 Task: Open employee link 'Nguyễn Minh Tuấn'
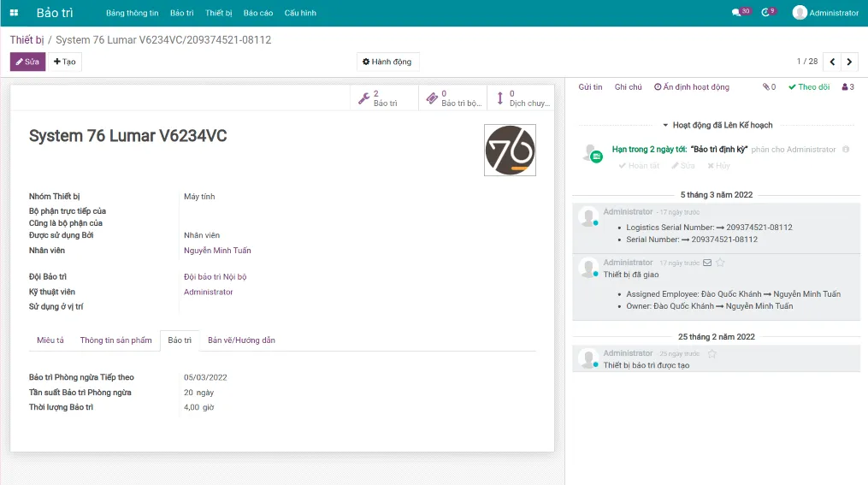pos(217,251)
